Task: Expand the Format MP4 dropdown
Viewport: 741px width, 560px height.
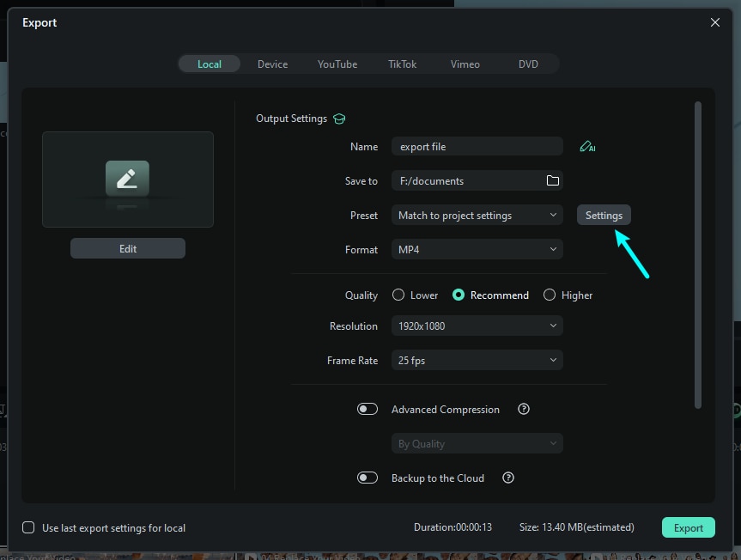Action: tap(477, 250)
